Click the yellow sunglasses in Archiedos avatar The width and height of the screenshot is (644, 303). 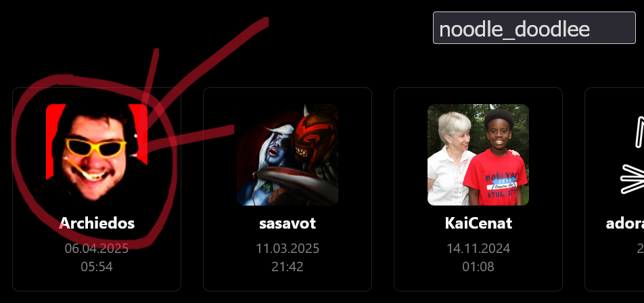[95, 147]
